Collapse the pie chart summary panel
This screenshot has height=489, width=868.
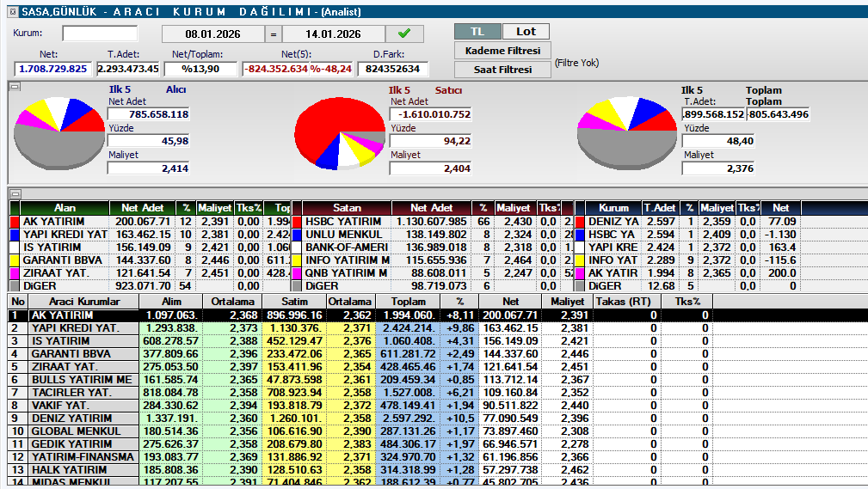click(x=15, y=86)
